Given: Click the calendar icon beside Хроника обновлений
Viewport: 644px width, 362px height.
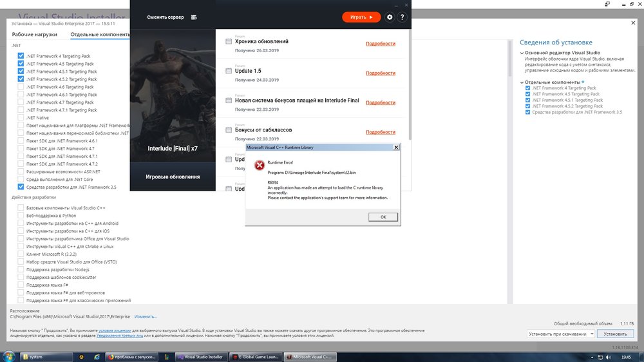Looking at the screenshot, I should click(x=229, y=42).
